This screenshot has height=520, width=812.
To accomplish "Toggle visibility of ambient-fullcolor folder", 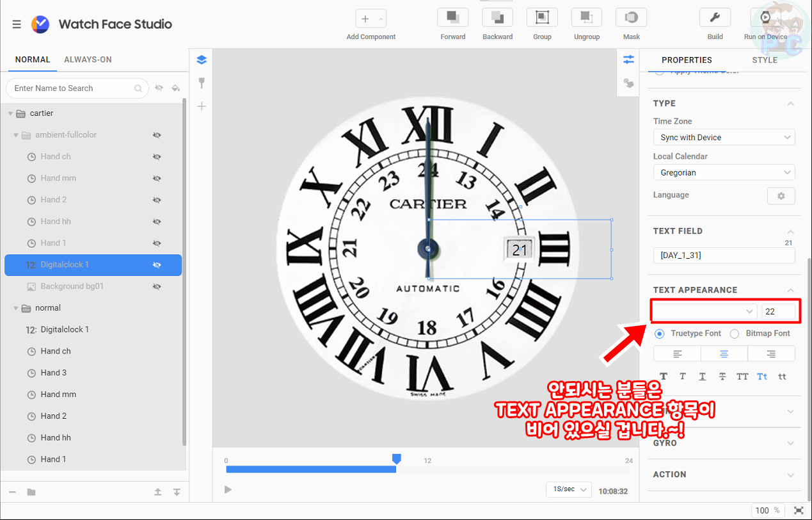I will click(157, 135).
